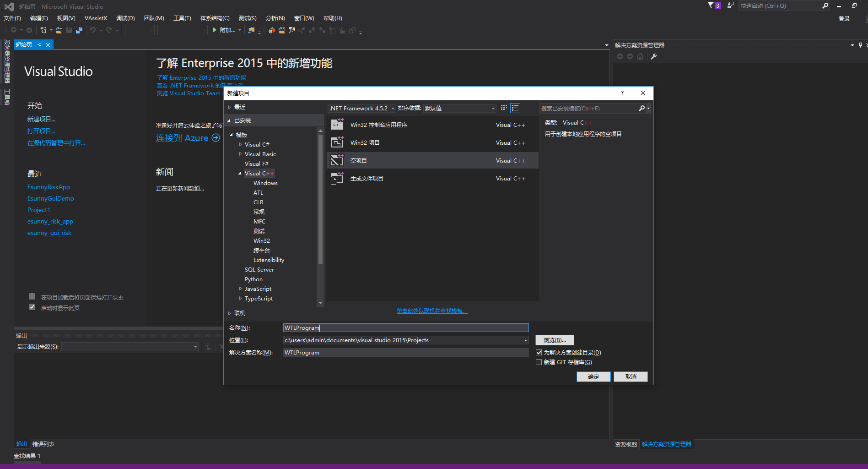Click the 取消 button

point(631,376)
